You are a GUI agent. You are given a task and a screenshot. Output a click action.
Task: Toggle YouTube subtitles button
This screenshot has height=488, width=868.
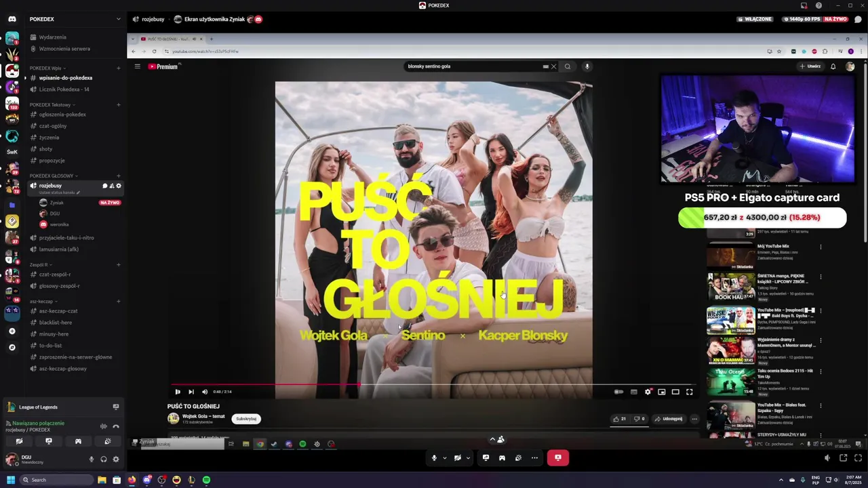633,392
